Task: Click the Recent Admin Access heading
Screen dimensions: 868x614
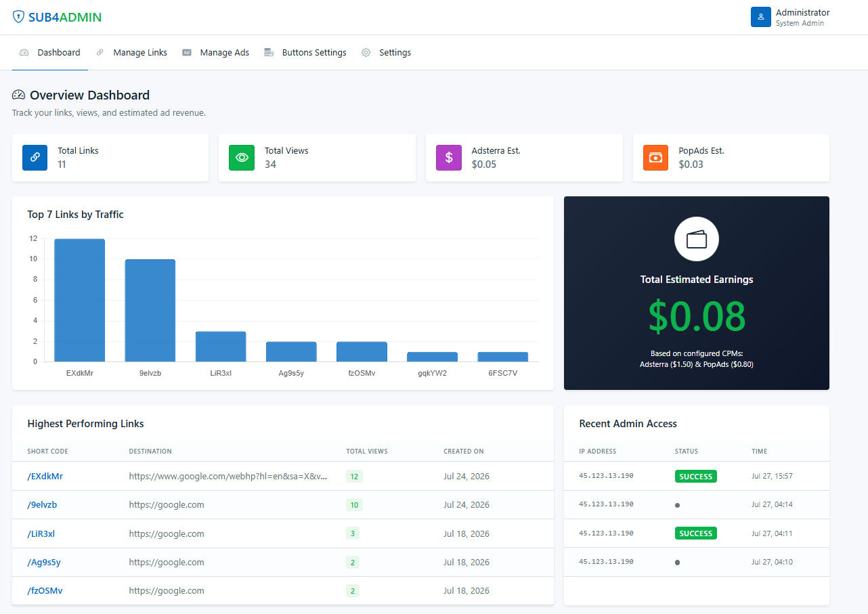Action: pos(628,424)
